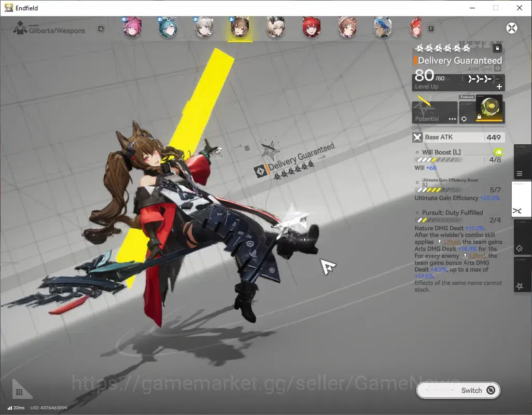
Task: Select the blue-and-white-haired operator portrait
Action: (x=383, y=27)
